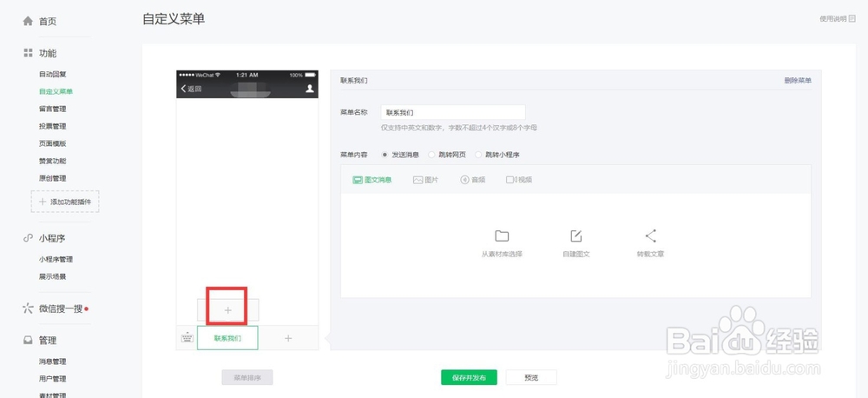This screenshot has height=398, width=868.
Task: Open 原创管理 in the sidebar
Action: 53,178
